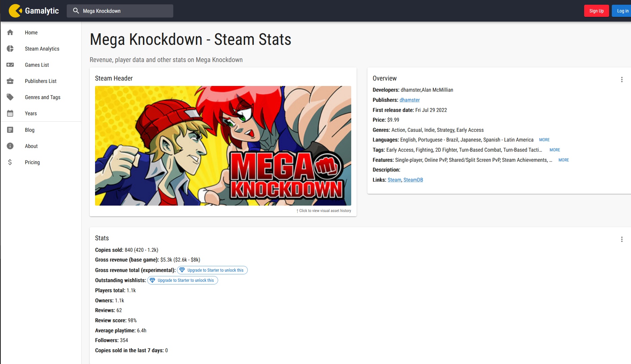Expand MORE for Languages list
Image resolution: width=631 pixels, height=364 pixels.
coord(544,140)
